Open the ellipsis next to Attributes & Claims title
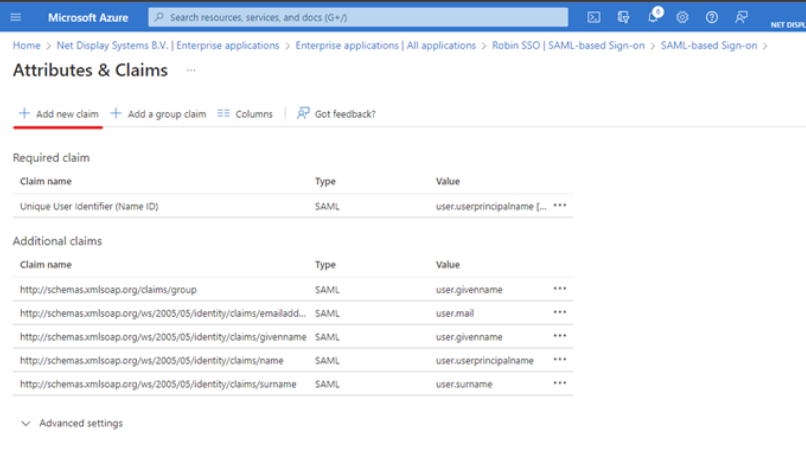This screenshot has height=455, width=806. (191, 70)
